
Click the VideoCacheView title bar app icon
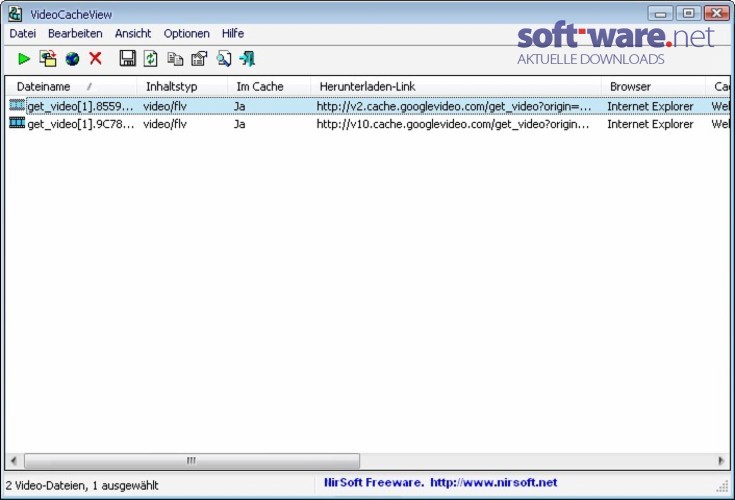15,14
